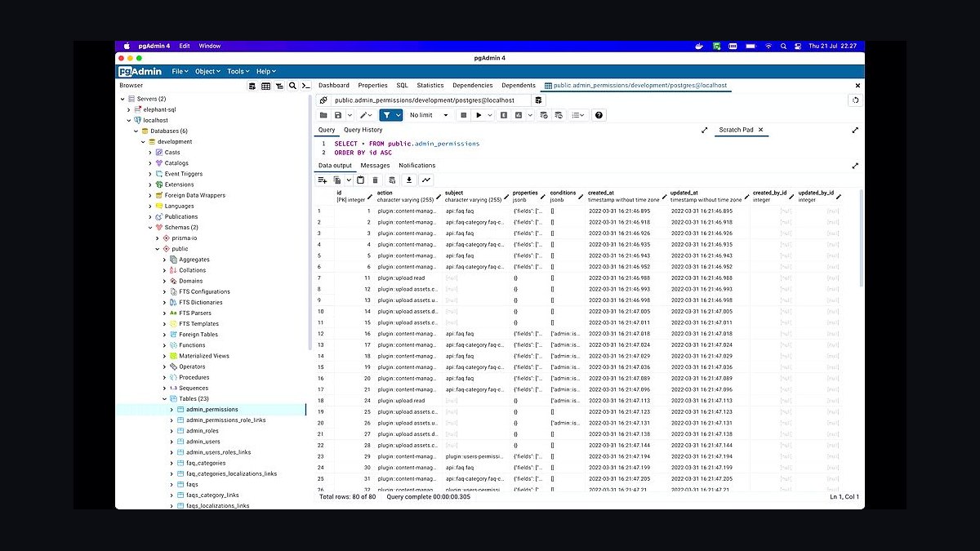This screenshot has width=980, height=551.
Task: Open the File menu in pgAdmin
Action: [180, 71]
